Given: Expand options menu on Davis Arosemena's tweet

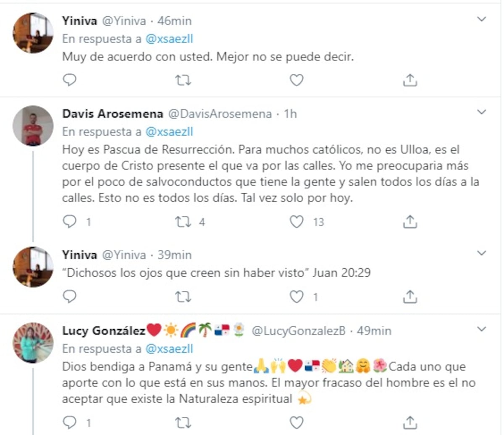Looking at the screenshot, I should point(482,112).
